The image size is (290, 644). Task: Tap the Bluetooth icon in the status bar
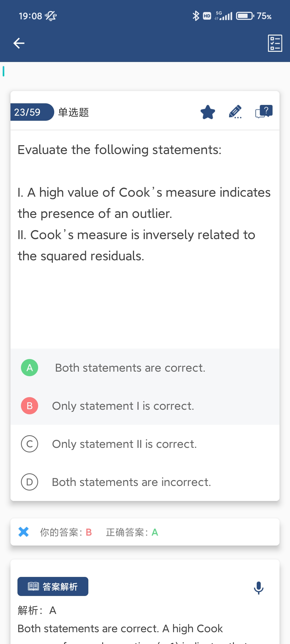[x=196, y=16]
